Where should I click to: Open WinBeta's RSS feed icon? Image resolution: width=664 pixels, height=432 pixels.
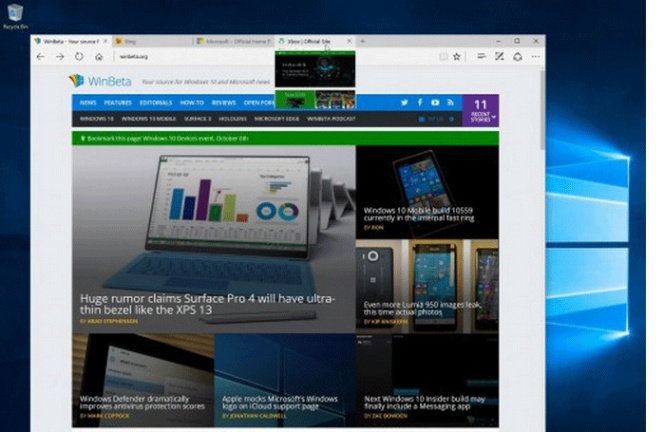(450, 102)
